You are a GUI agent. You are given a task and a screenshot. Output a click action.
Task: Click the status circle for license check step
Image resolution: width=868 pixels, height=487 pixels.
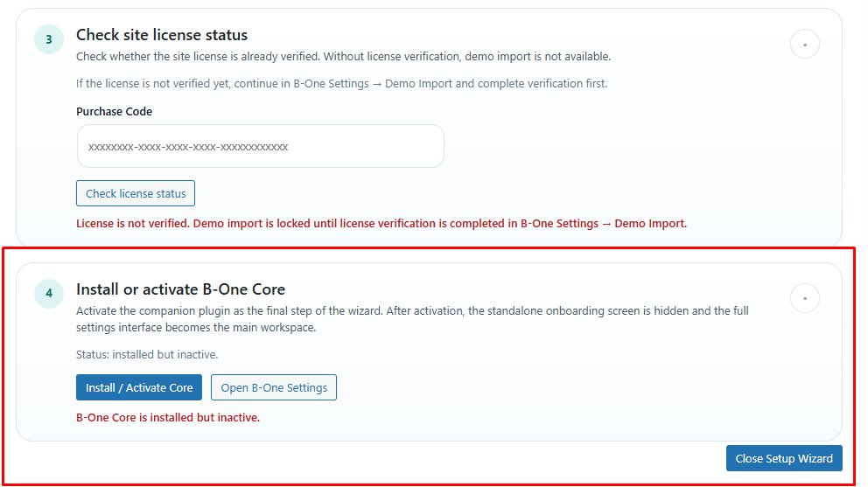[804, 44]
